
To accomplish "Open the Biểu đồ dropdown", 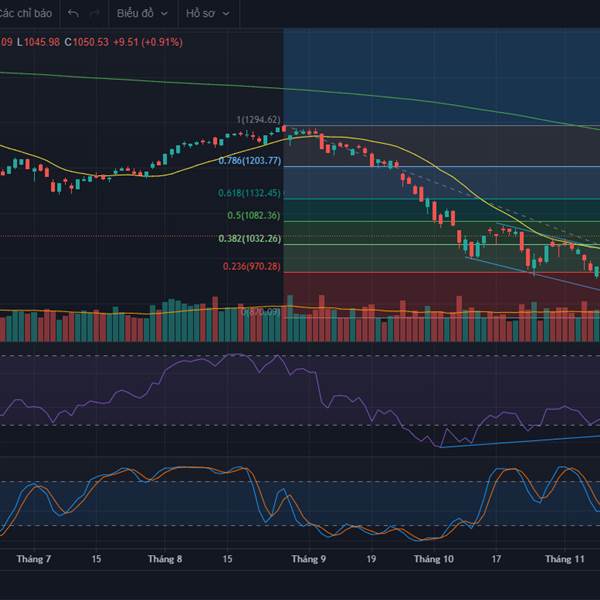I will point(142,13).
